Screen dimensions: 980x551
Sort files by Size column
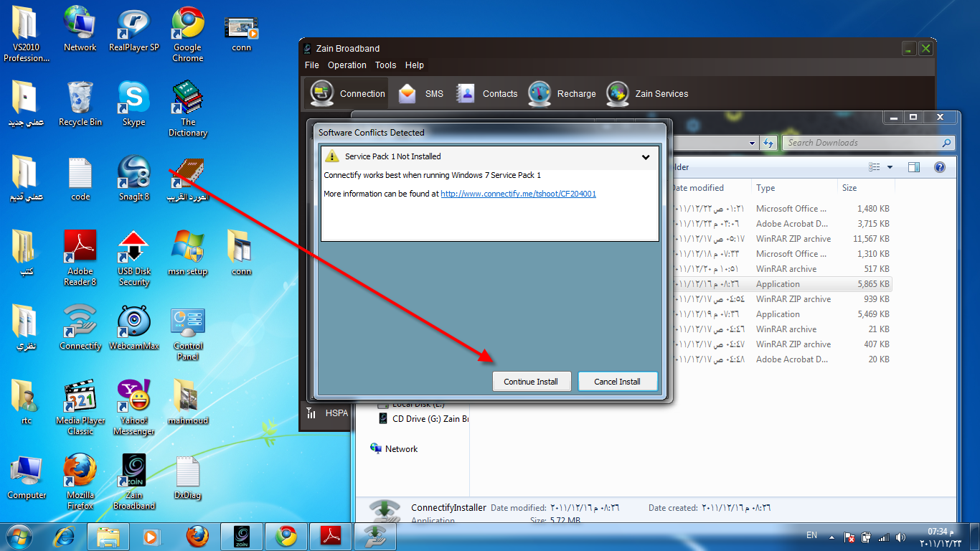point(866,188)
